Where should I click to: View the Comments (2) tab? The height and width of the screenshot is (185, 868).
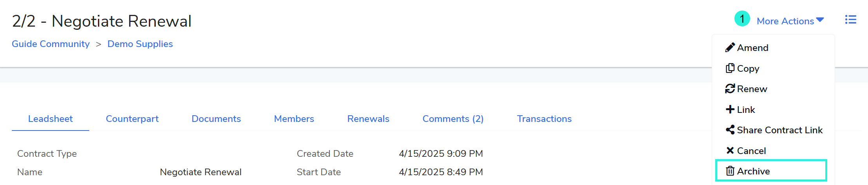click(x=453, y=119)
